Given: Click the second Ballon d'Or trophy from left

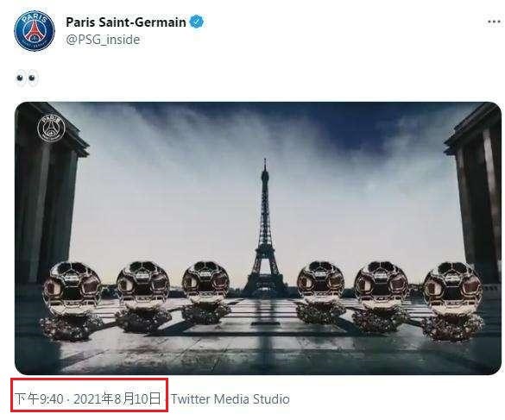Looking at the screenshot, I should (x=142, y=296).
